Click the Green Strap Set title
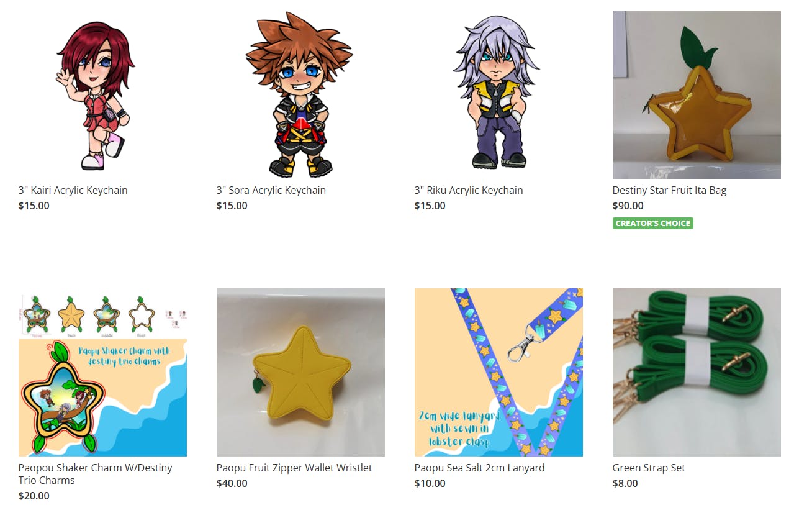Viewport: 812px width, 505px height. (x=649, y=468)
